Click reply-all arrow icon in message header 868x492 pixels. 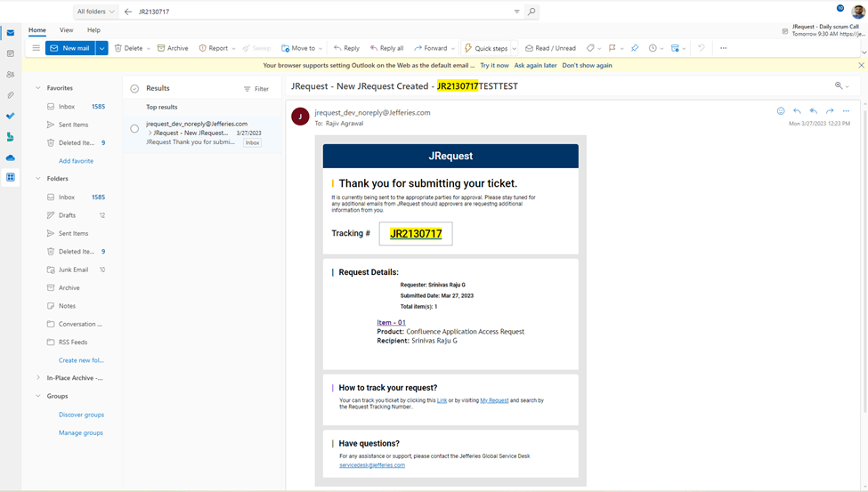pyautogui.click(x=813, y=111)
